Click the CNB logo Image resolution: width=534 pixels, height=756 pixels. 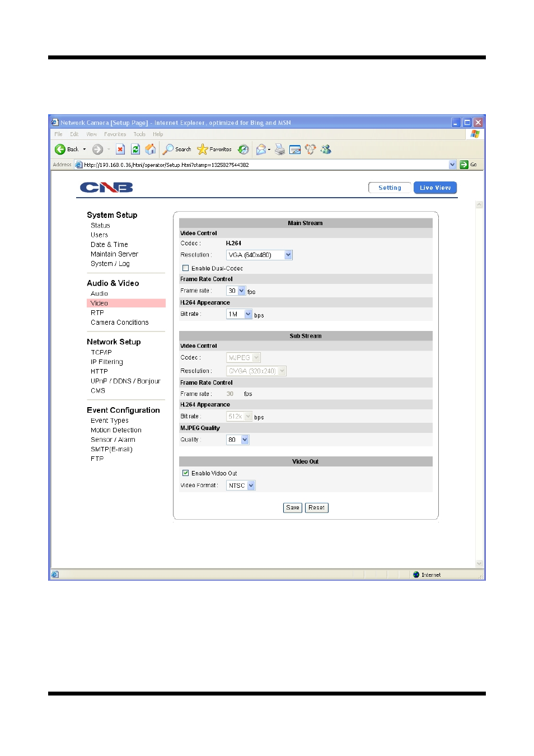[x=106, y=188]
